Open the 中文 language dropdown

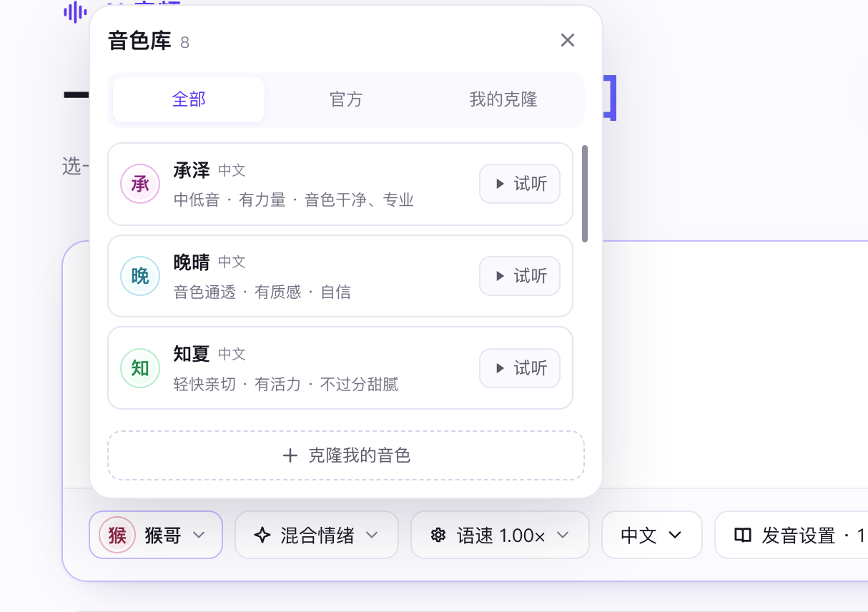click(652, 535)
